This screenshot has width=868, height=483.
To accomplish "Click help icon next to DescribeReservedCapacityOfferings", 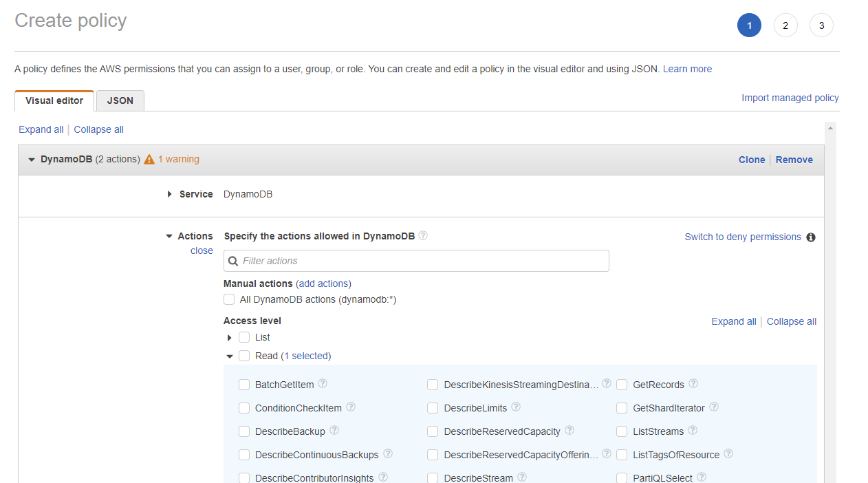I will pos(607,453).
